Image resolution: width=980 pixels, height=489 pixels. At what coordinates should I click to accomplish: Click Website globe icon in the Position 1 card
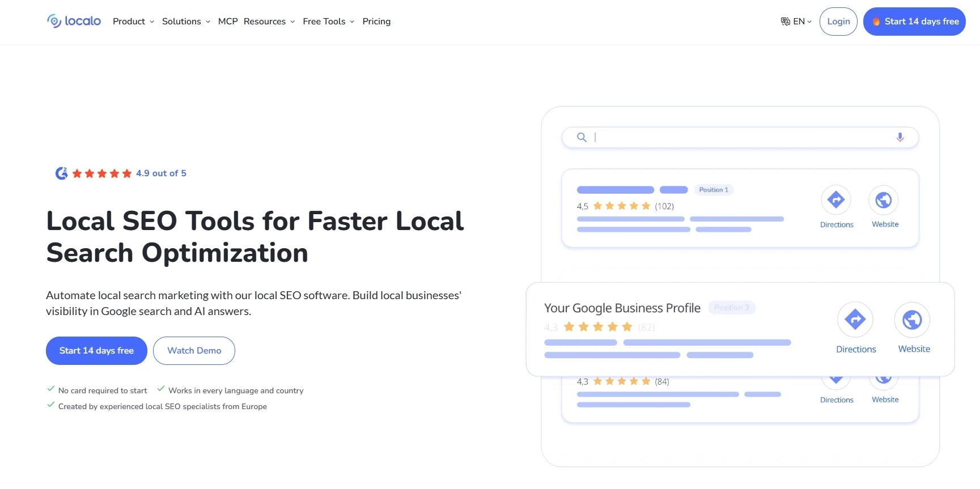pyautogui.click(x=884, y=200)
